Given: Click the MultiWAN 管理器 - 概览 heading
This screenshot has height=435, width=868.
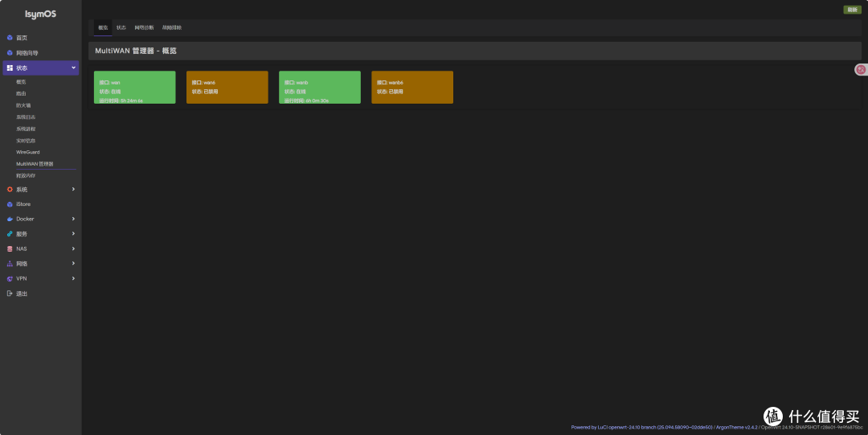Looking at the screenshot, I should pyautogui.click(x=136, y=51).
